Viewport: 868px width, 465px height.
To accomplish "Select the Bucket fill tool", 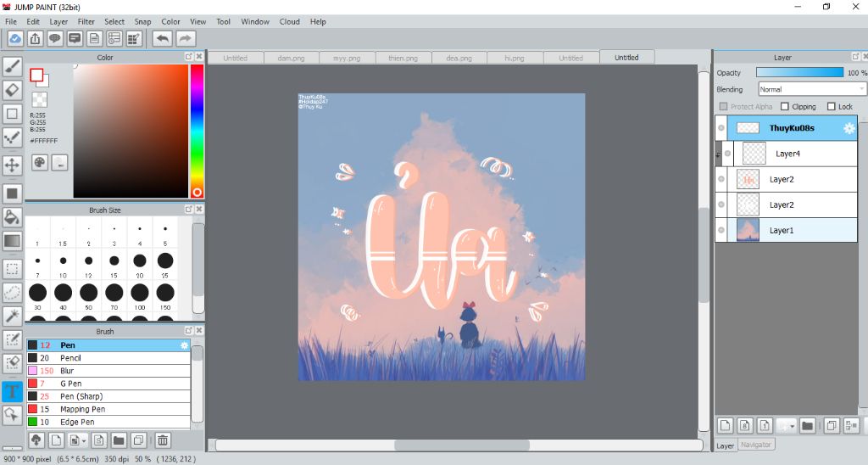I will (x=12, y=216).
